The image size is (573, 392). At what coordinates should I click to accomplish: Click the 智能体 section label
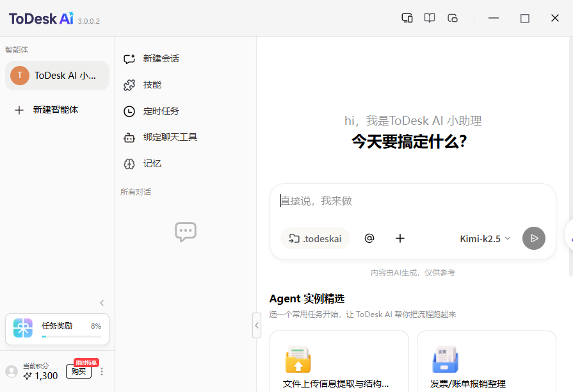[17, 50]
